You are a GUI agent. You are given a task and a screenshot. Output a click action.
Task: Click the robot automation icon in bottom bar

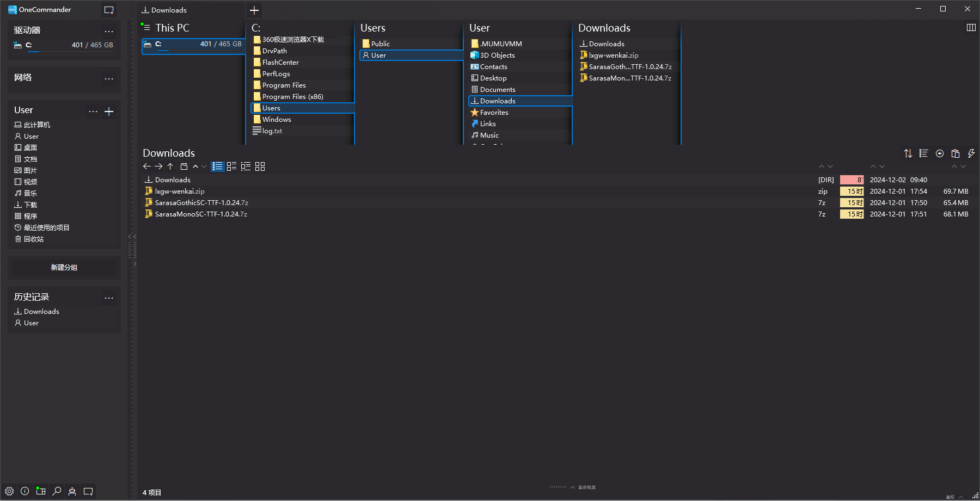[72, 491]
